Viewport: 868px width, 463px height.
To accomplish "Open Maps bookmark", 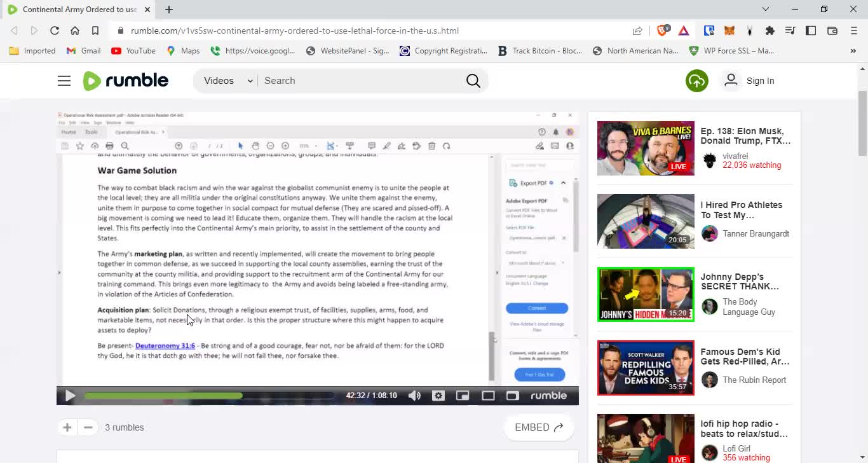I will pyautogui.click(x=183, y=51).
